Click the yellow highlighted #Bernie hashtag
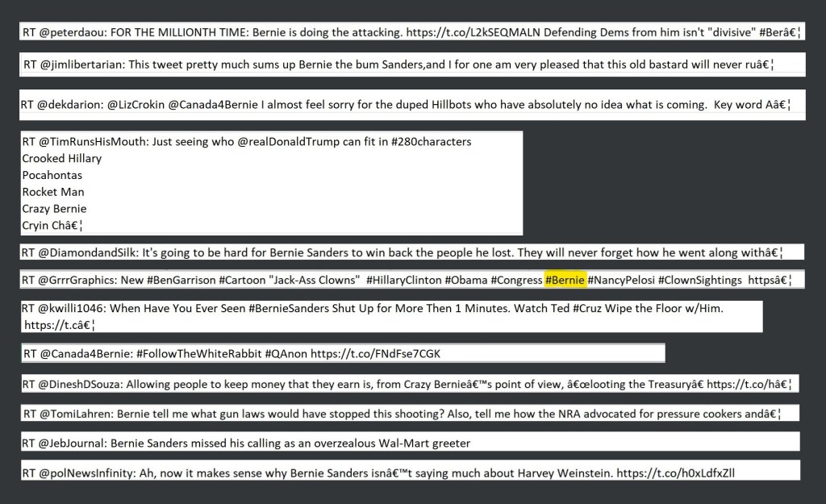The width and height of the screenshot is (826, 504). click(x=565, y=280)
